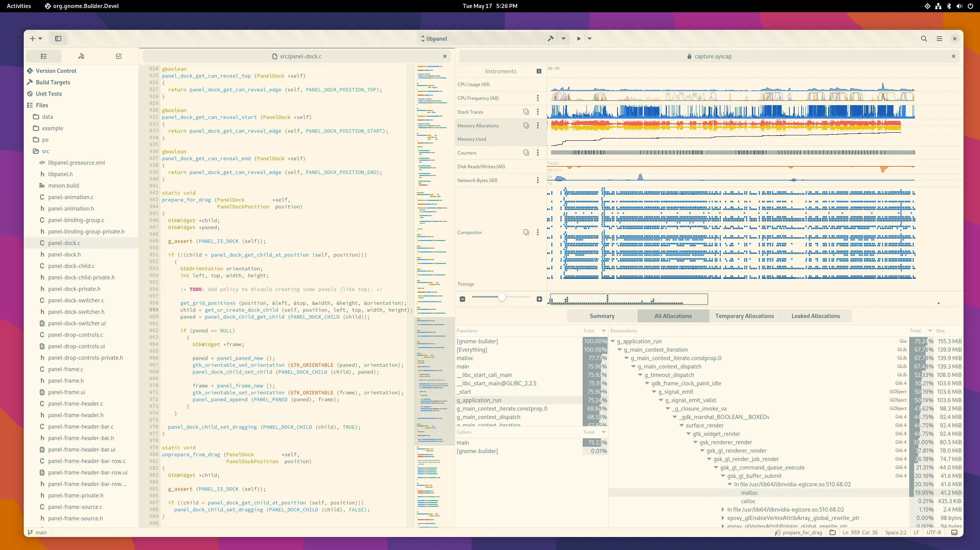980x550 pixels.
Task: Click the build hammer icon in header
Action: (550, 38)
